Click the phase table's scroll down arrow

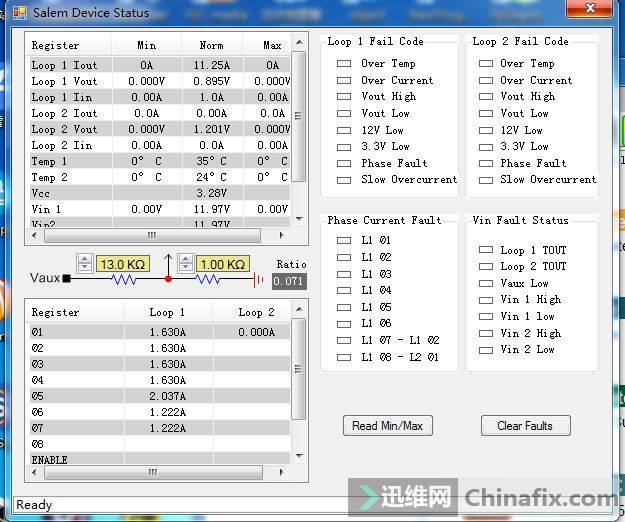point(299,455)
